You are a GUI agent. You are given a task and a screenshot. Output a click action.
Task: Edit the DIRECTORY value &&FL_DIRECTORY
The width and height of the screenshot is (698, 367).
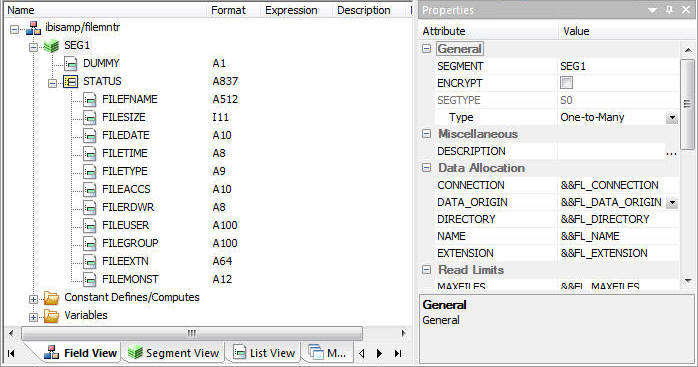618,219
